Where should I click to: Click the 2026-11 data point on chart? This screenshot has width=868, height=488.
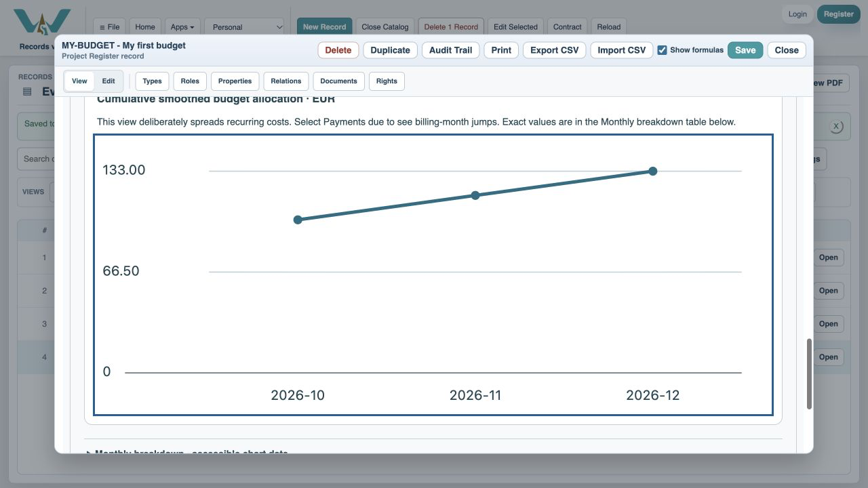[x=475, y=195]
